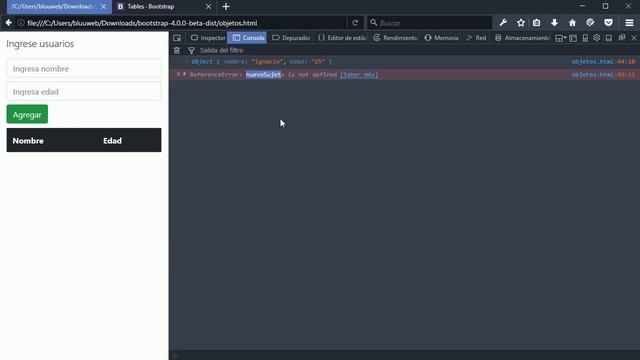Image resolution: width=640 pixels, height=360 pixels.
Task: Close the objetos.html browser tab
Action: click(103, 7)
